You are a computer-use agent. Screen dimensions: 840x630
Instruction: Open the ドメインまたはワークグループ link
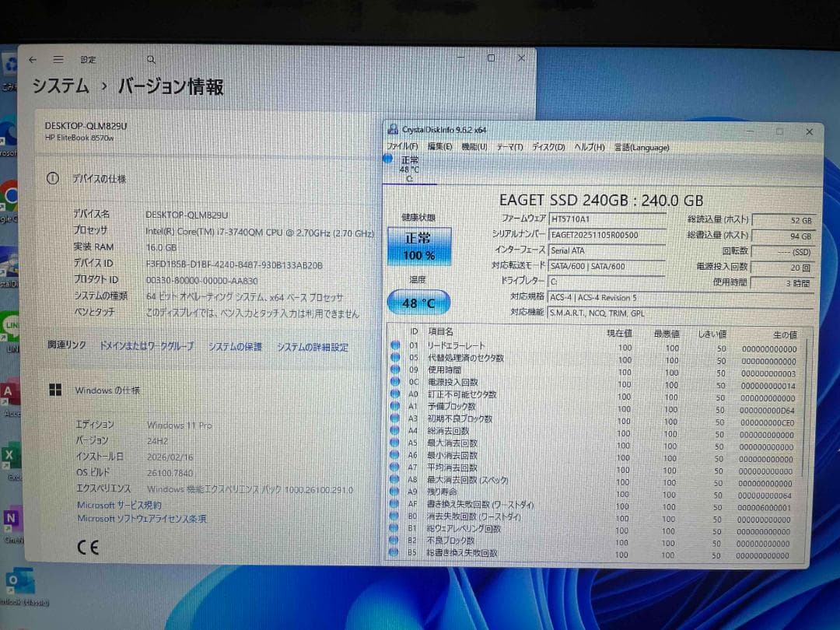click(147, 346)
